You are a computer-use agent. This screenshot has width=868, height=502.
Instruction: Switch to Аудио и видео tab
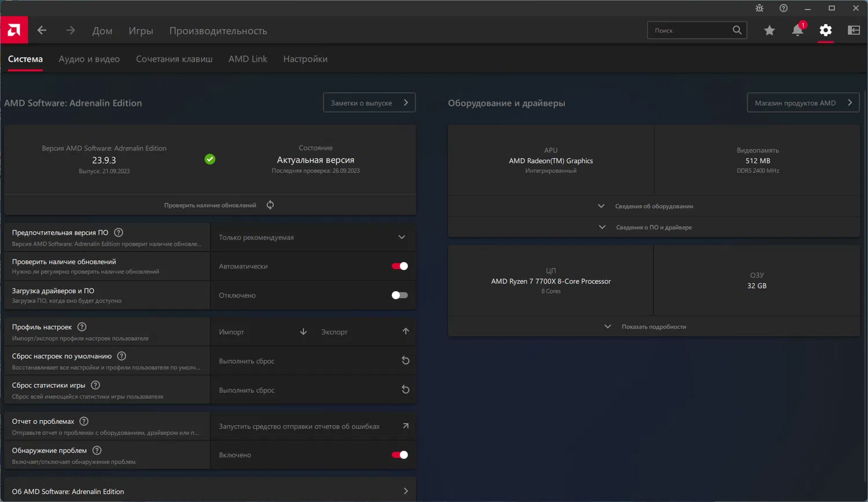pos(89,59)
